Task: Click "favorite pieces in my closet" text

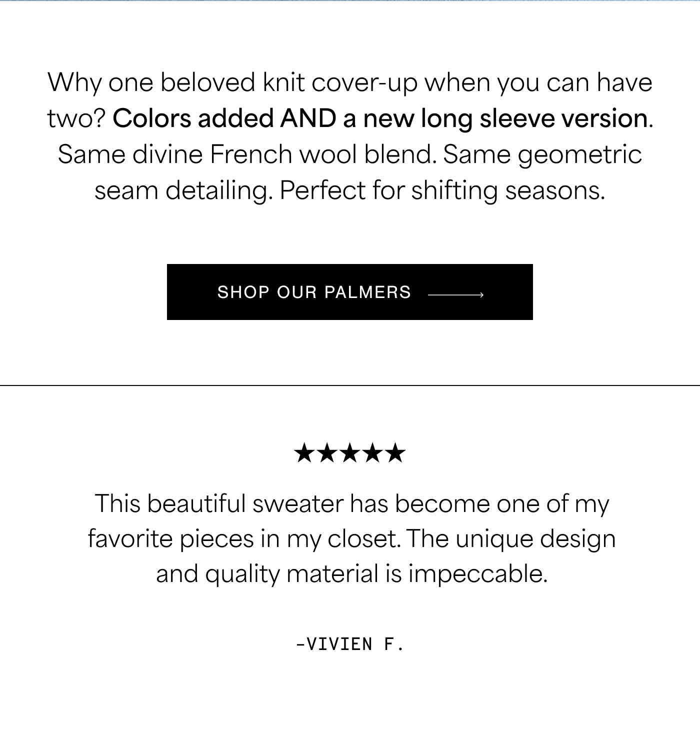Action: point(244,538)
